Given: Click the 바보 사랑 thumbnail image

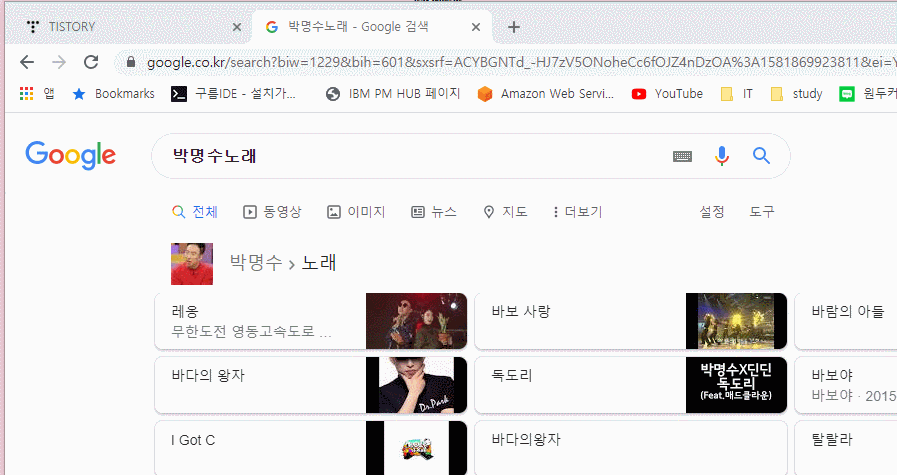Looking at the screenshot, I should [736, 321].
